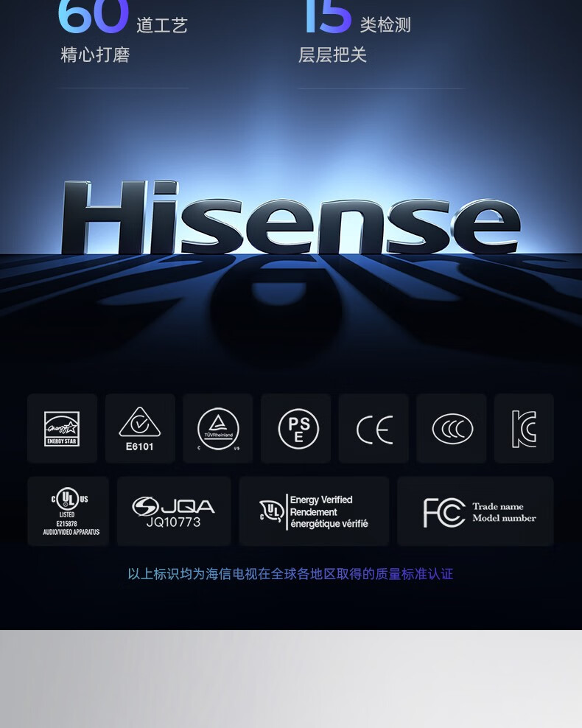Click the CE certification mark
This screenshot has width=582, height=728.
tap(374, 429)
